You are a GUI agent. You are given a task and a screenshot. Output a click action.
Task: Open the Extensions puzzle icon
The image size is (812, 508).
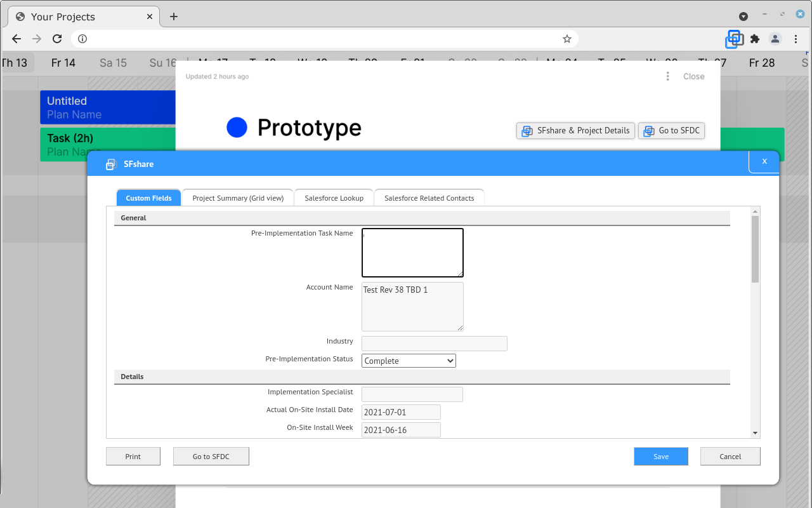[x=755, y=39]
